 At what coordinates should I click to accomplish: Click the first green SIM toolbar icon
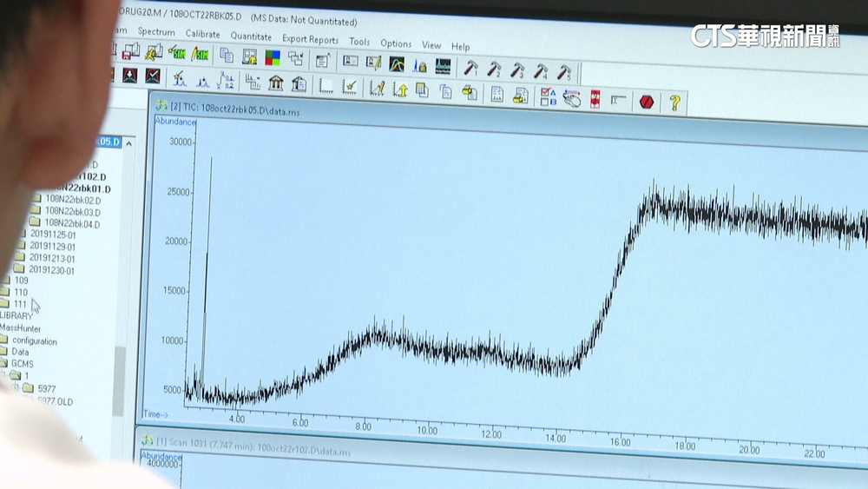(177, 53)
